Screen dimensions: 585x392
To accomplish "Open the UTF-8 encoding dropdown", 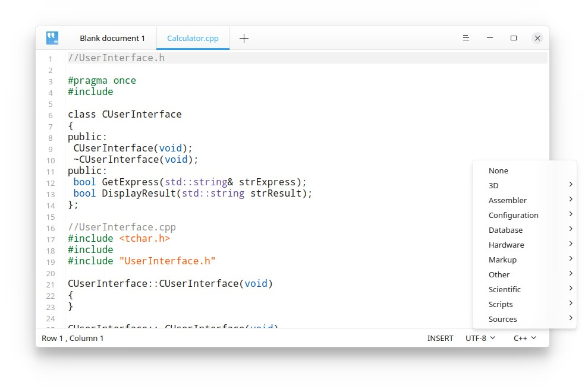I will tap(480, 338).
